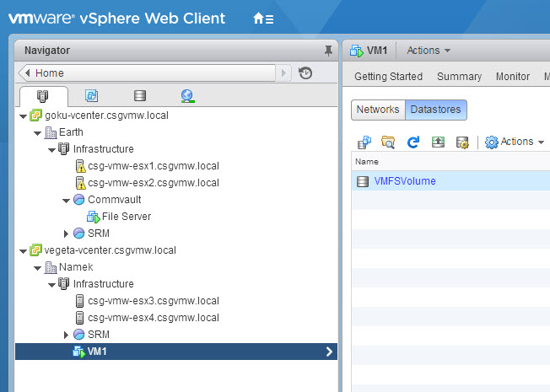Select the Commvault resource pool

pos(115,200)
